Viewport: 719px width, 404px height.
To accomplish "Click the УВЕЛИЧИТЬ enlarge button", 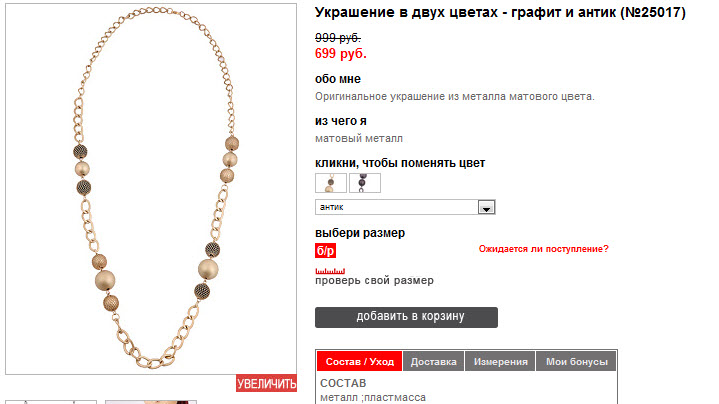I will pyautogui.click(x=266, y=383).
